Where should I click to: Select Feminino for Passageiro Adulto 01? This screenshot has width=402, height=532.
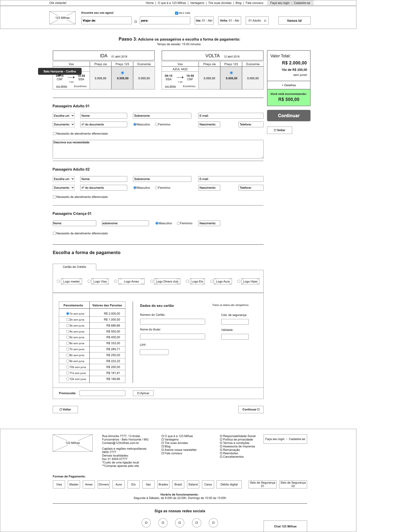[x=157, y=124]
